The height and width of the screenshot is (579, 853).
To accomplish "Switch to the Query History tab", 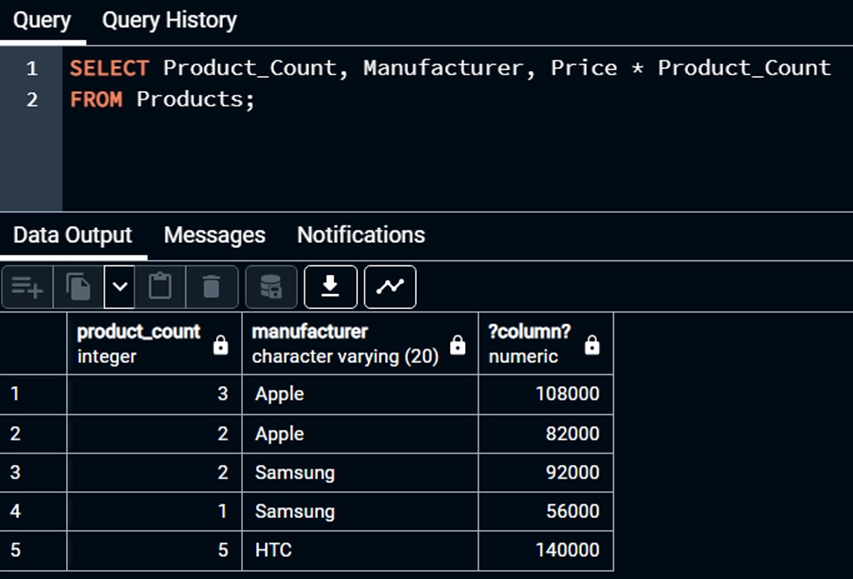I will (x=169, y=20).
